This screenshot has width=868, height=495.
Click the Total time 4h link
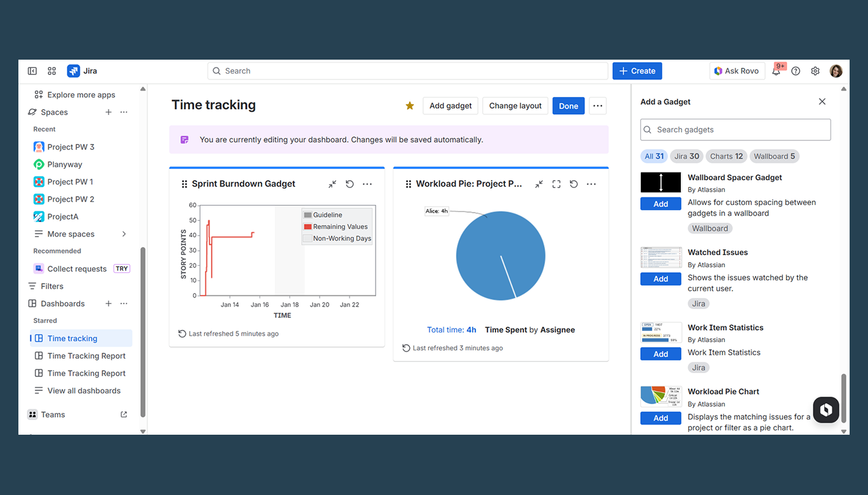452,330
